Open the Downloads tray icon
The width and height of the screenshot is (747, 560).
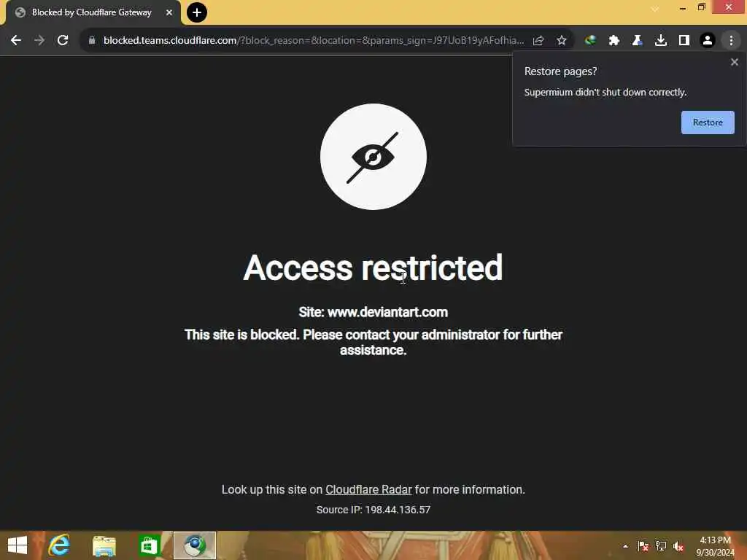point(660,41)
